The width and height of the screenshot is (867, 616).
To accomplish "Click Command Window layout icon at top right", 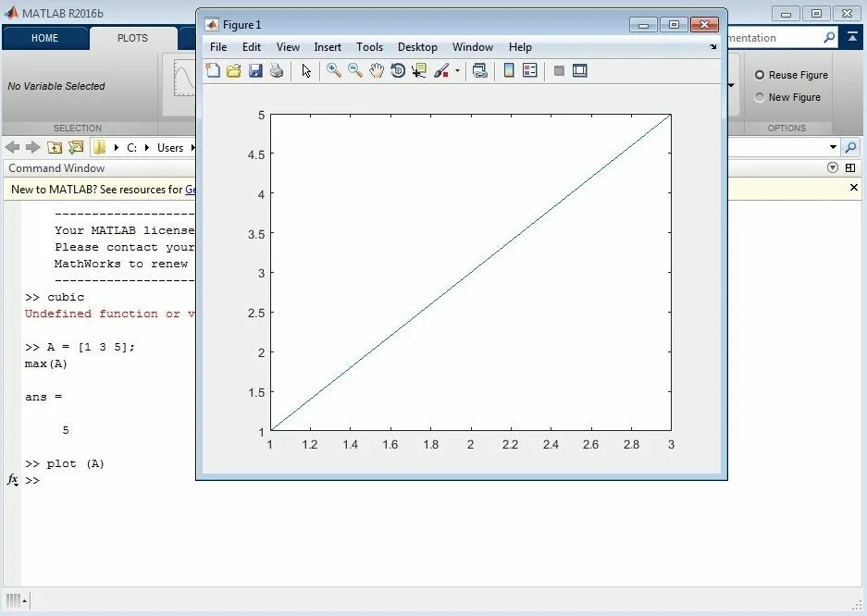I will coord(850,167).
